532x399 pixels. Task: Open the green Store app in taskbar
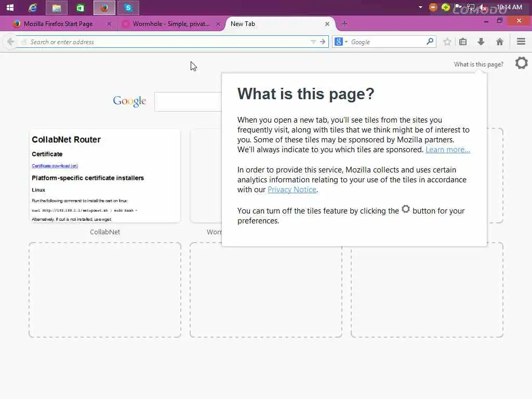(x=81, y=8)
